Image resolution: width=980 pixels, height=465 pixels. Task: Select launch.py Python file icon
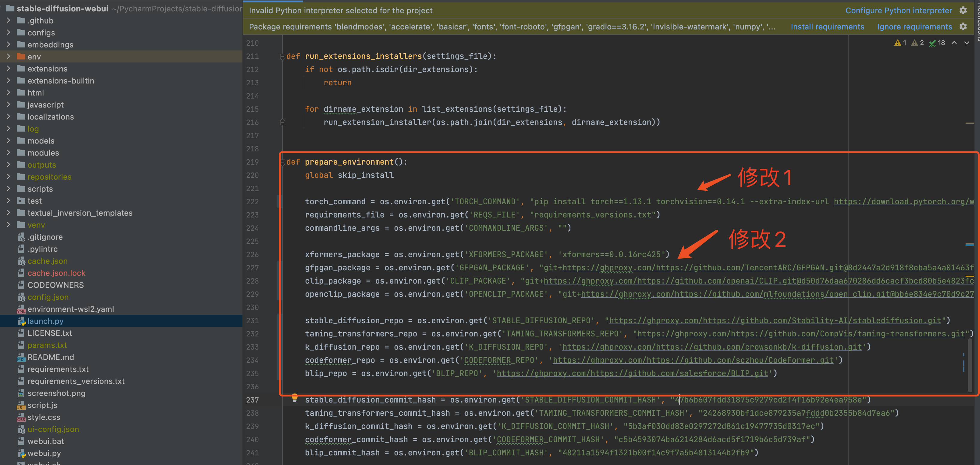[x=21, y=321]
